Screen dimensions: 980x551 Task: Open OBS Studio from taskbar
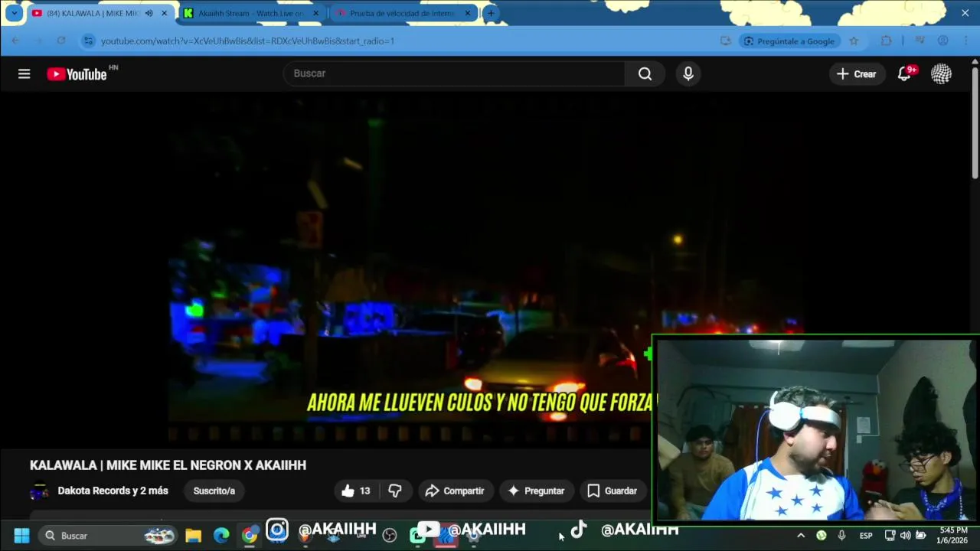pos(390,536)
